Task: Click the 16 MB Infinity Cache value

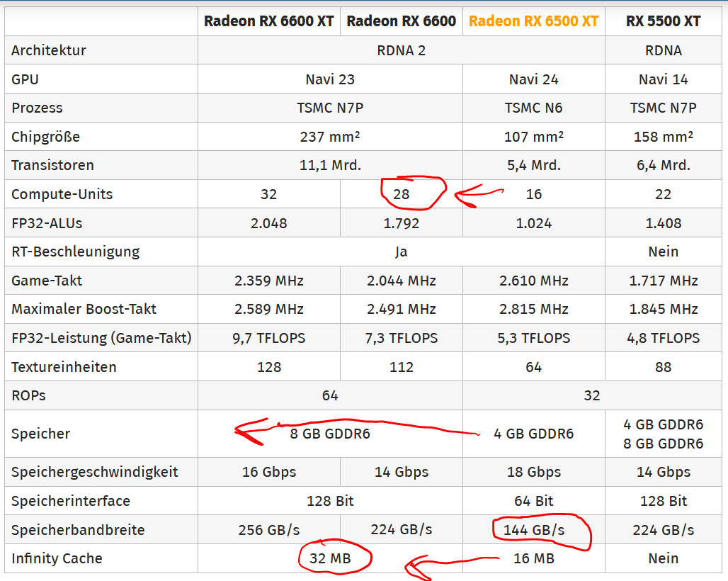Action: [533, 558]
